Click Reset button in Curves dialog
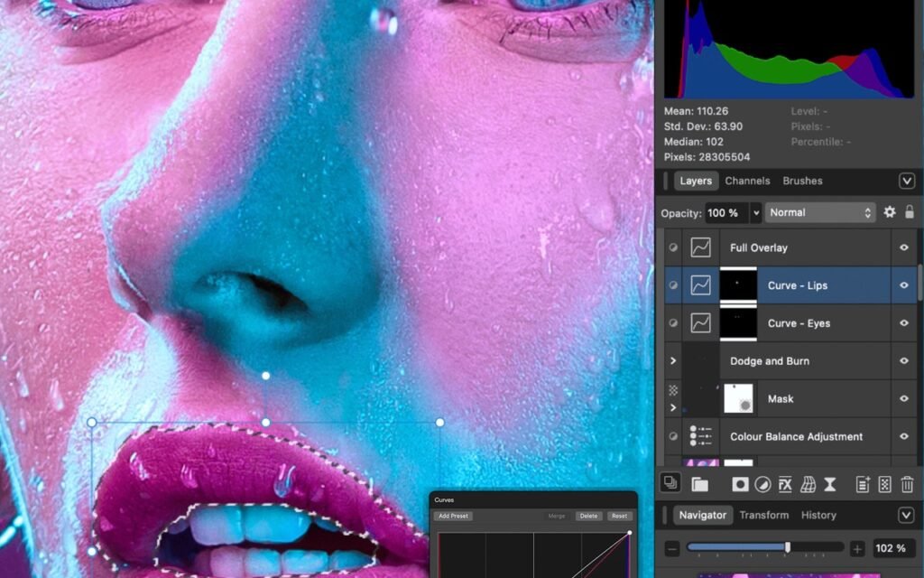Image resolution: width=924 pixels, height=578 pixels. coord(619,516)
